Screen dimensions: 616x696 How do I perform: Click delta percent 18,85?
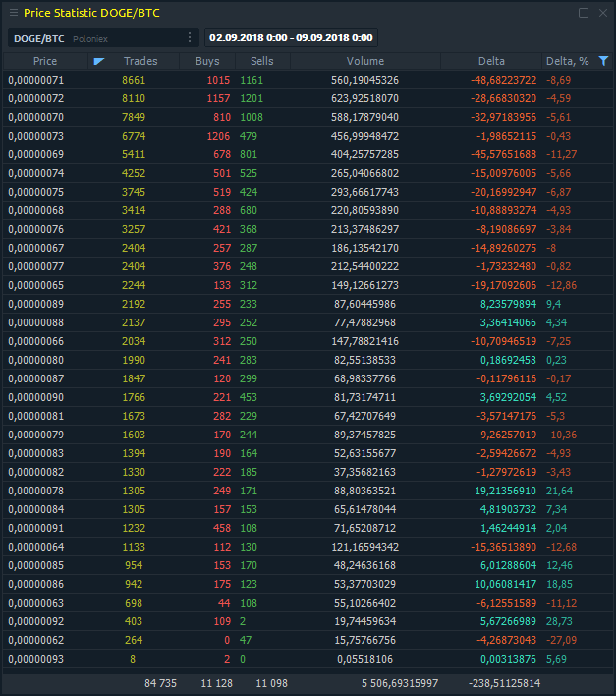[559, 584]
